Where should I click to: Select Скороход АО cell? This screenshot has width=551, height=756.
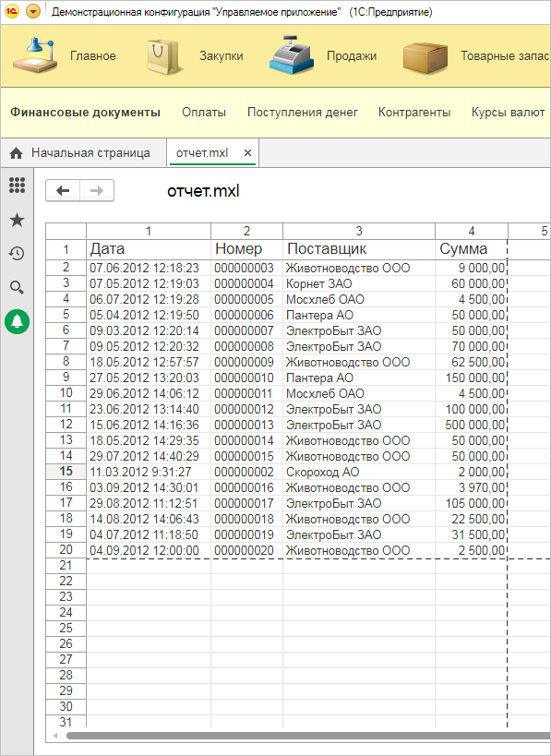359,472
